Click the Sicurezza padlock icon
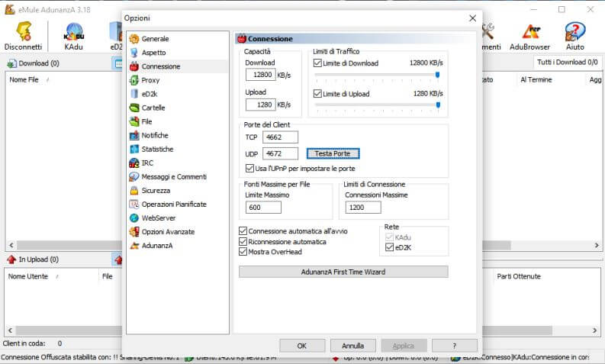Screen dimensions: 605x364 pyautogui.click(x=134, y=190)
